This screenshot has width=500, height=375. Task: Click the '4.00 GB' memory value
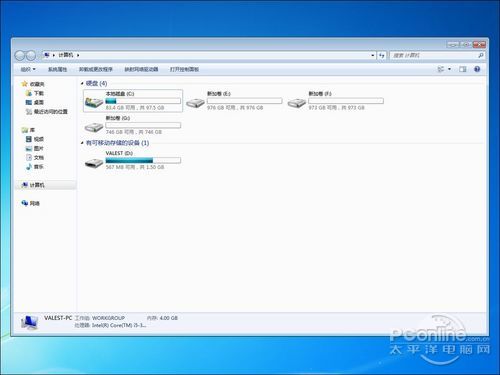coord(169,318)
